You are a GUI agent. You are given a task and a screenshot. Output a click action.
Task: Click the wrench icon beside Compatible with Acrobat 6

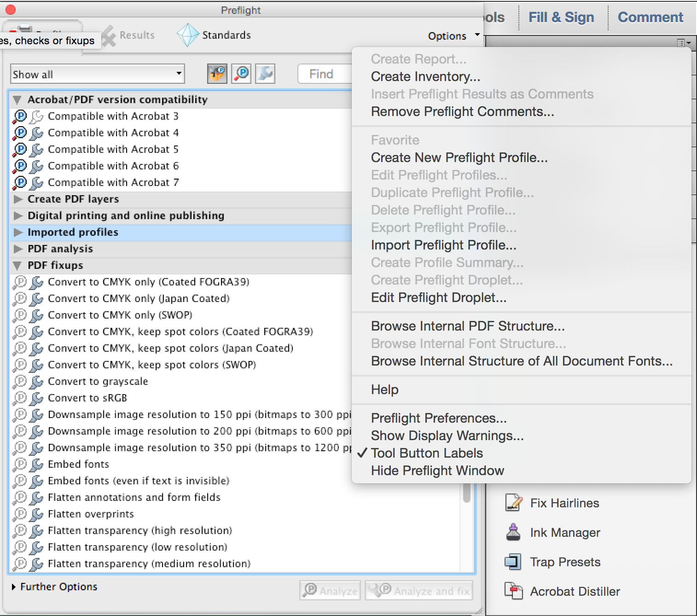pyautogui.click(x=36, y=166)
